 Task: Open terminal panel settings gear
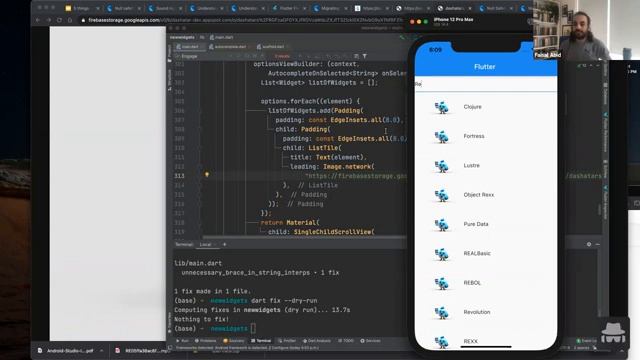(x=589, y=244)
